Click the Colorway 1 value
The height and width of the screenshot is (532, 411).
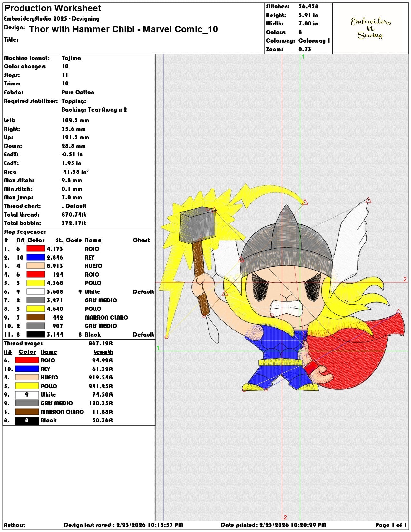[314, 41]
